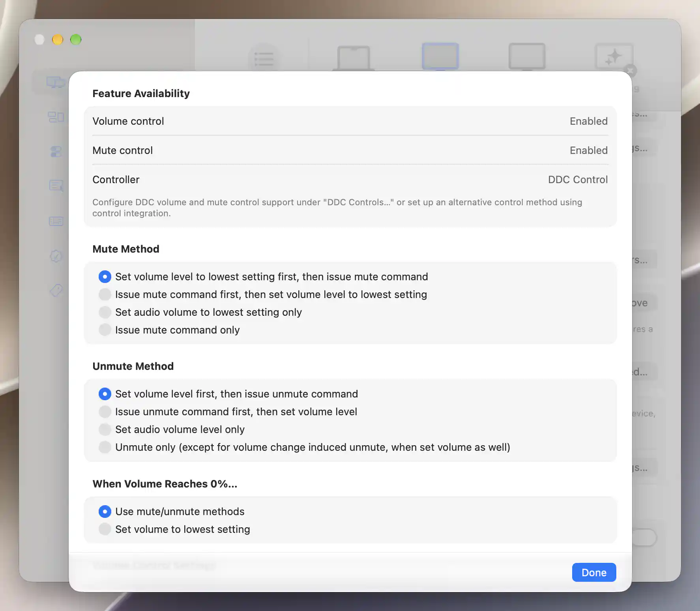Viewport: 700px width, 611px height.
Task: Select the highlighted blue monitor in toolbar
Action: click(440, 56)
